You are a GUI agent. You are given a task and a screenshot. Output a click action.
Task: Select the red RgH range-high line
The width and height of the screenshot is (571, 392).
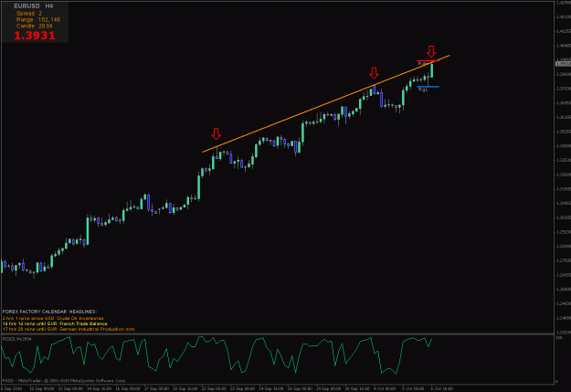(x=428, y=60)
